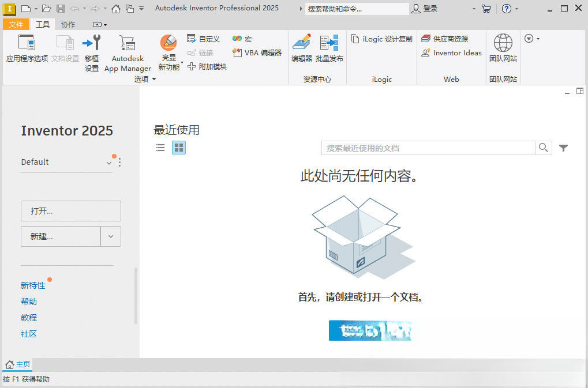
Task: Open the sign-in account dropdown arrow
Action: (x=474, y=9)
